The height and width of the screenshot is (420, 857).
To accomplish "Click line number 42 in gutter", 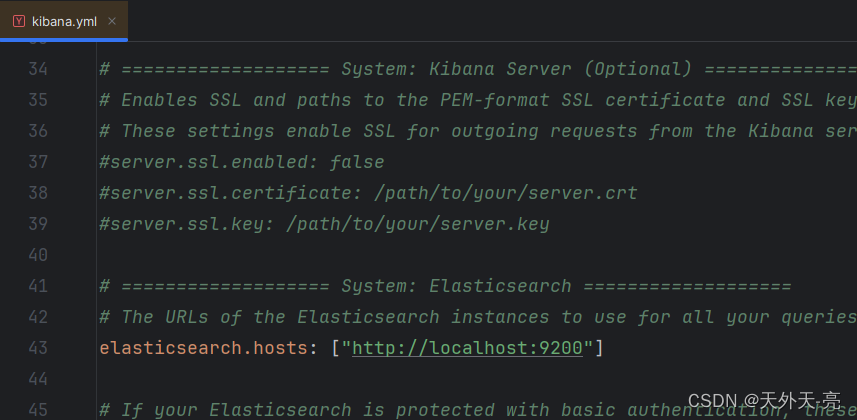I will tap(38, 317).
